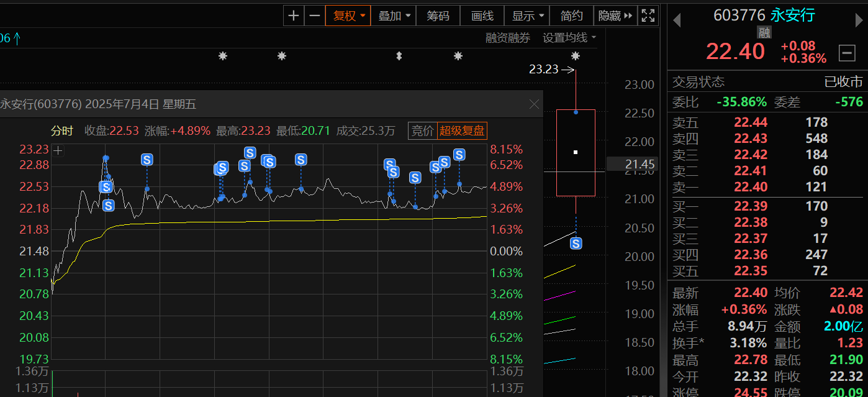
Task: Click the 最低 value 21.90 in side panel
Action: pyautogui.click(x=846, y=360)
